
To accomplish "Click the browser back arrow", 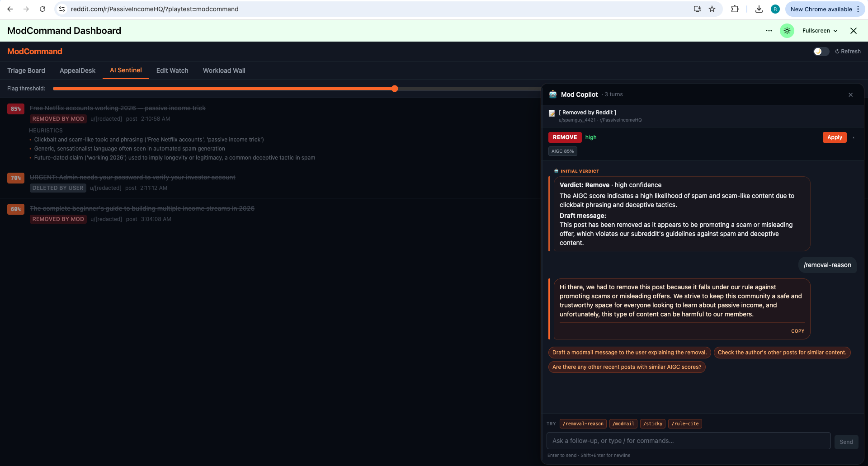I will click(10, 9).
